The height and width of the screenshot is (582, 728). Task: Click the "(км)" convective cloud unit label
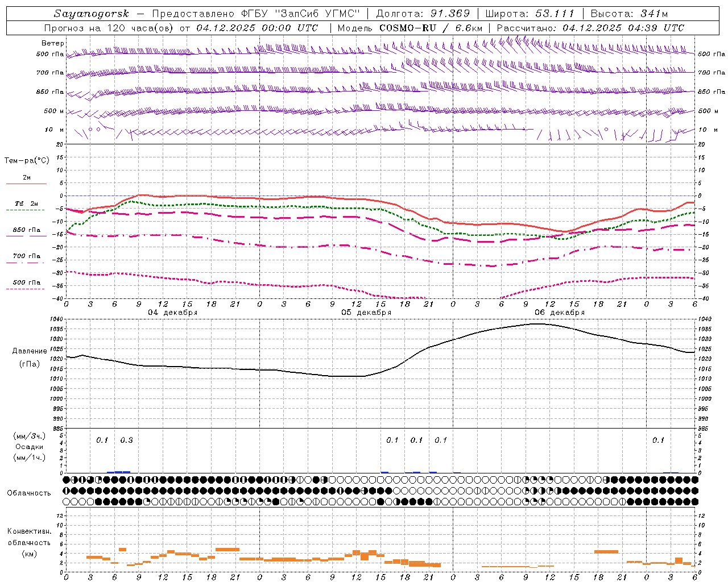click(29, 553)
